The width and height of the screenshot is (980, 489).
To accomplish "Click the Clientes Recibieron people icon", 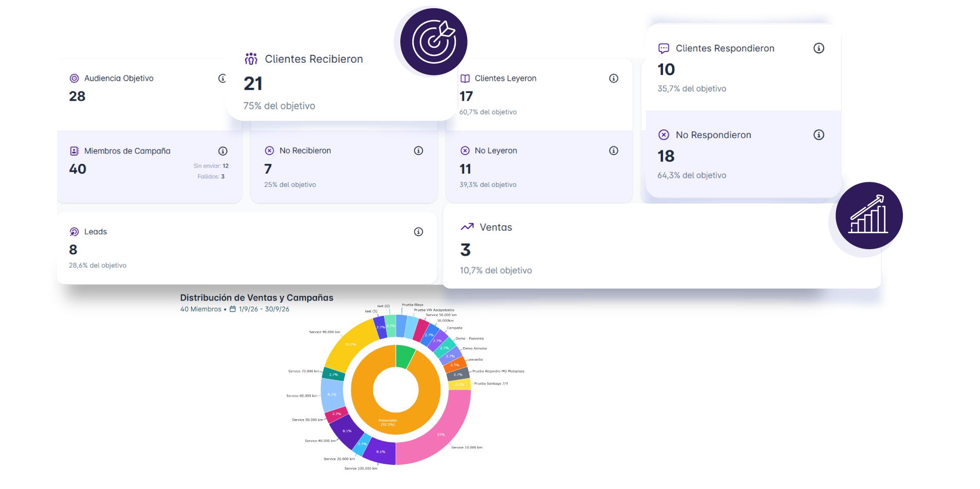I will [x=251, y=59].
